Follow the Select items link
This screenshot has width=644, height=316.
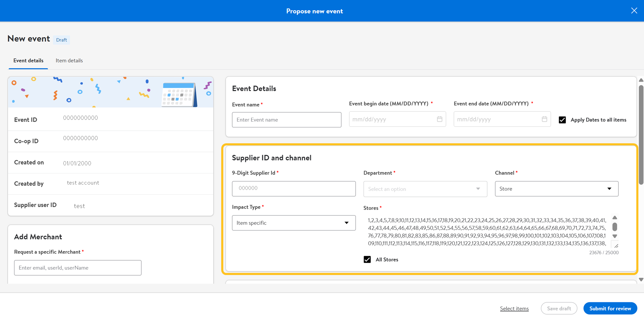pos(514,309)
